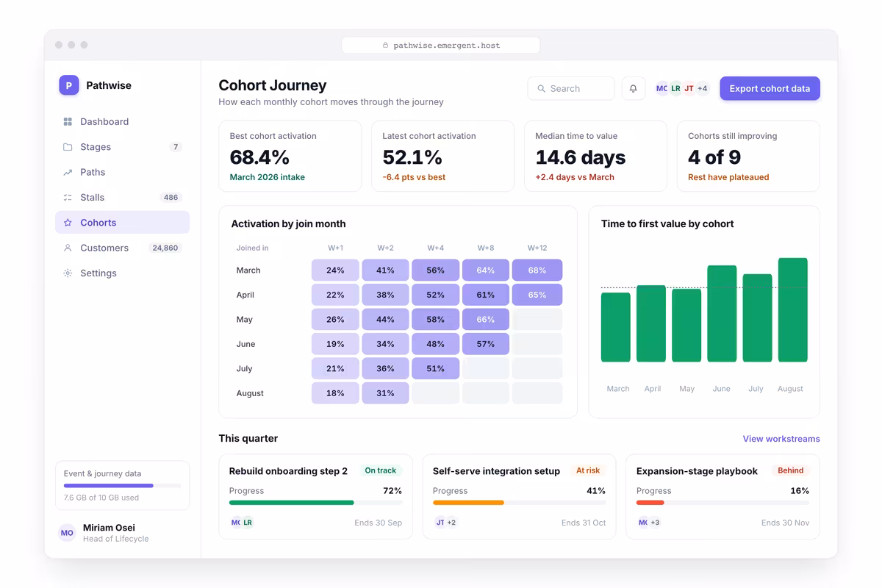Open Expansion-stage playbook card
Screen dimensions: 882x588
coord(723,497)
